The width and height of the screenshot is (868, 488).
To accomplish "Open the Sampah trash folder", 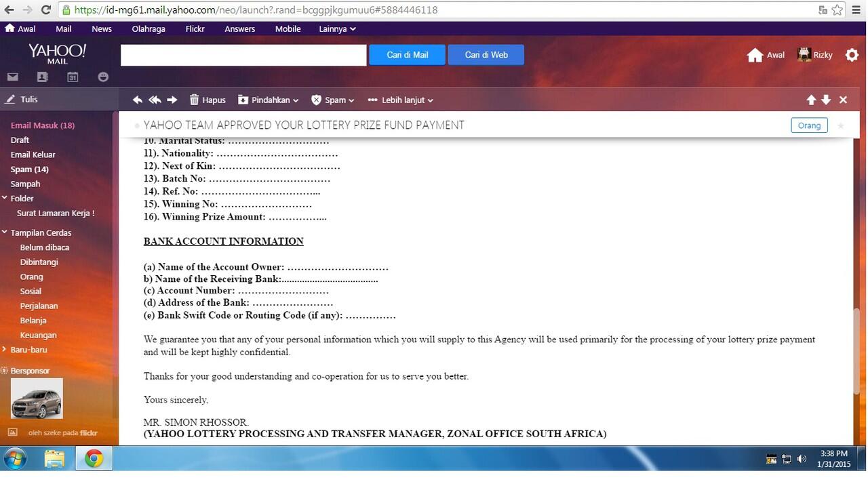I will (x=25, y=184).
